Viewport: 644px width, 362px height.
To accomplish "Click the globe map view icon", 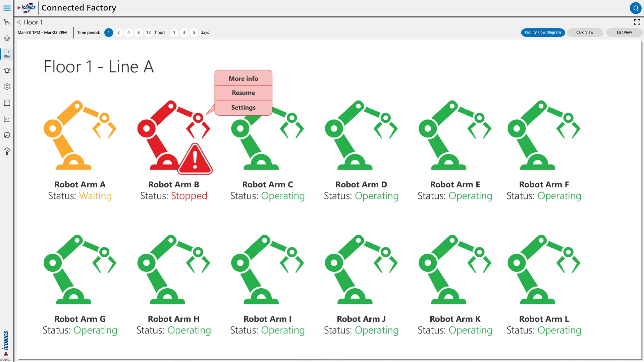I will [7, 38].
